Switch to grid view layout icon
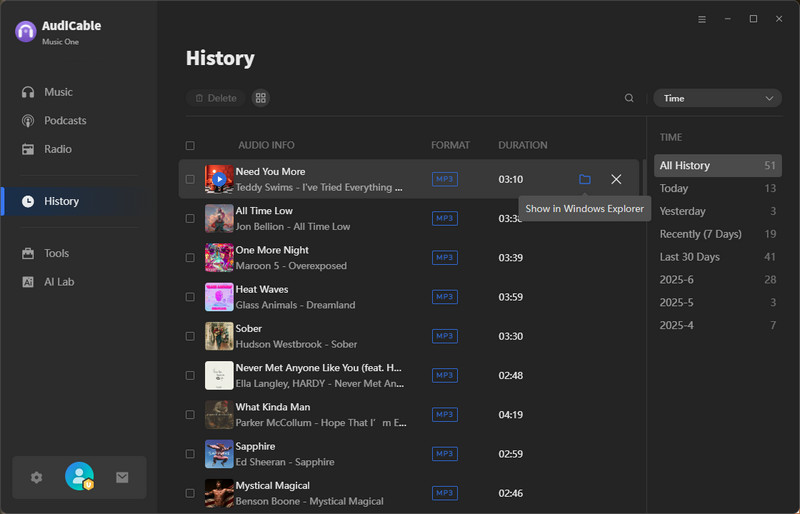Screen dimensions: 800x514 [261, 98]
